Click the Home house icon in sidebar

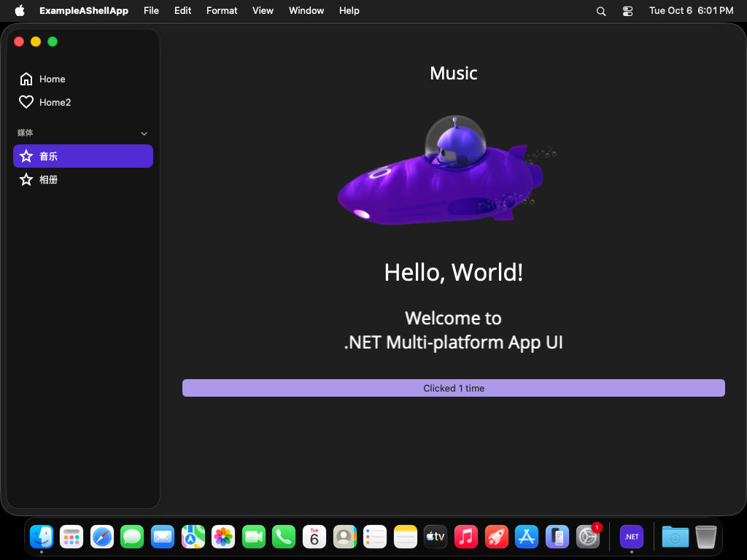(x=26, y=79)
